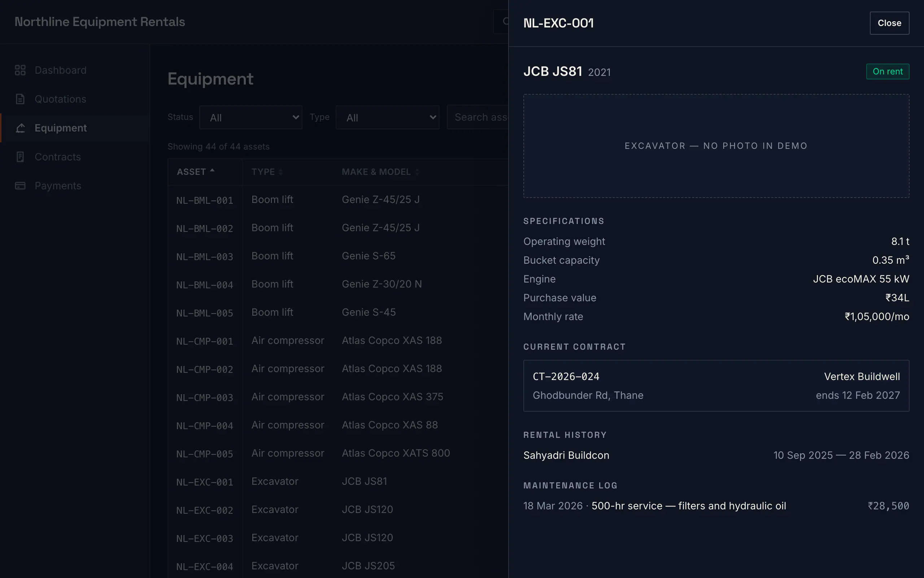Click the On rent status badge

(x=888, y=72)
